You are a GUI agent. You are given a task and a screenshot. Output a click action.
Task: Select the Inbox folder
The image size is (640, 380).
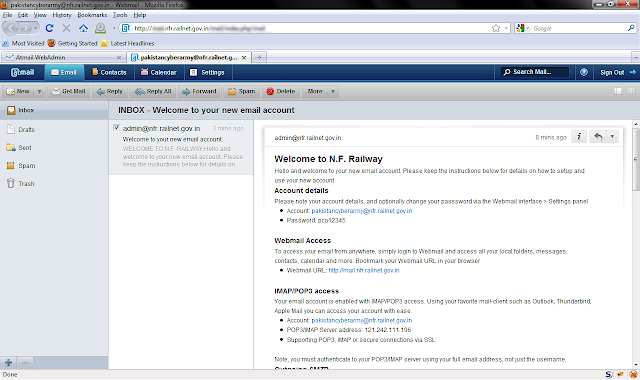coord(54,110)
